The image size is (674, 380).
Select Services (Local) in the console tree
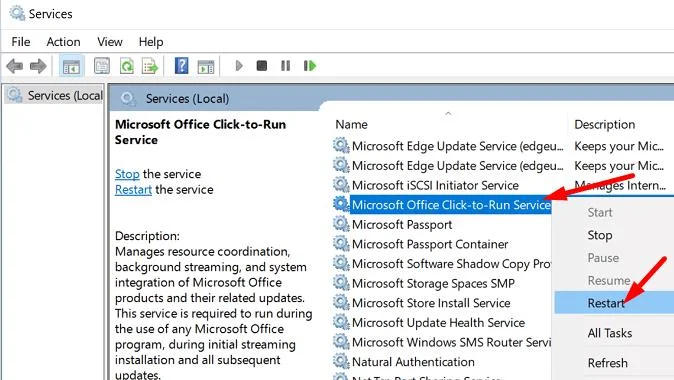53,95
